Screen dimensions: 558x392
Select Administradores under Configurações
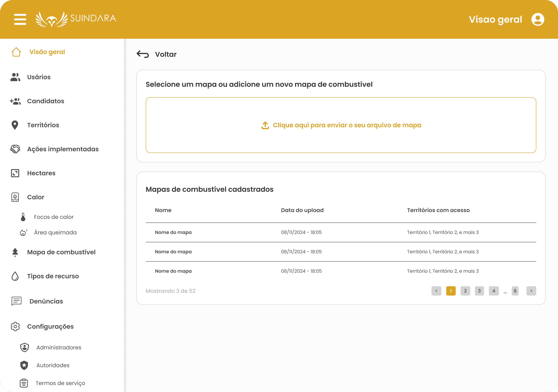tap(59, 348)
